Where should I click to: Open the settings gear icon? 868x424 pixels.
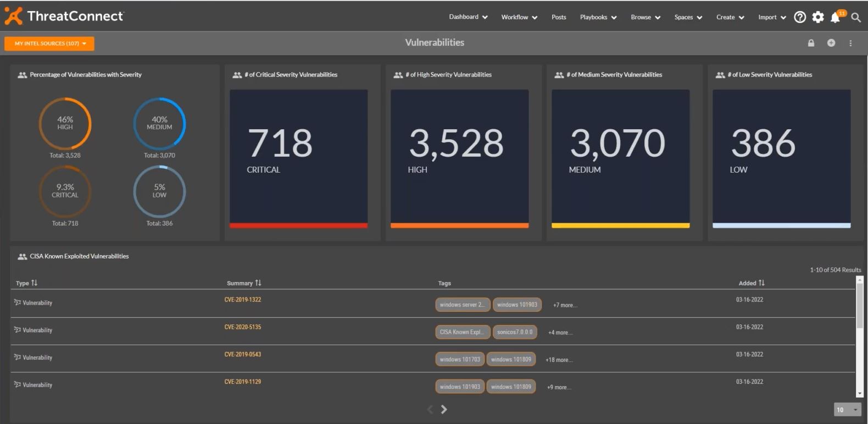pyautogui.click(x=818, y=17)
